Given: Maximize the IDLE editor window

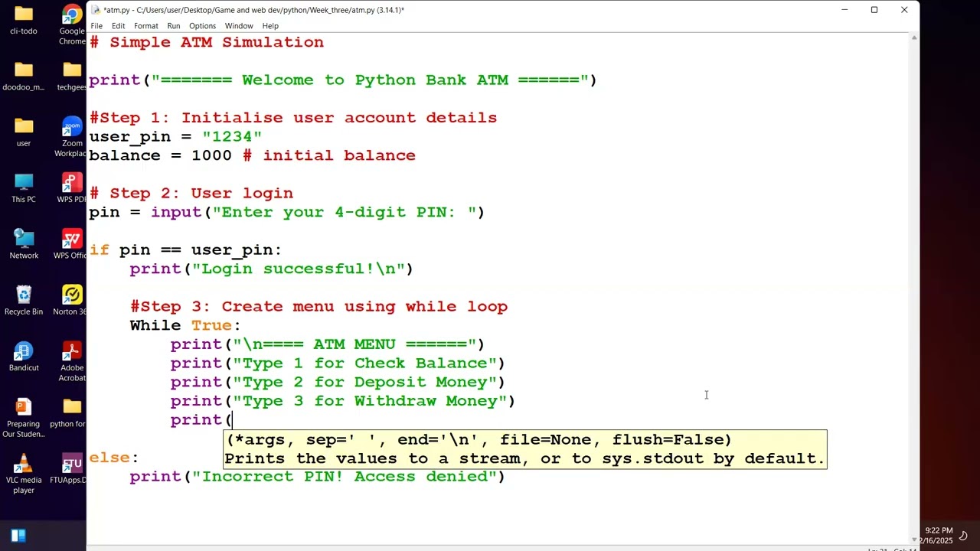Looking at the screenshot, I should 874,10.
